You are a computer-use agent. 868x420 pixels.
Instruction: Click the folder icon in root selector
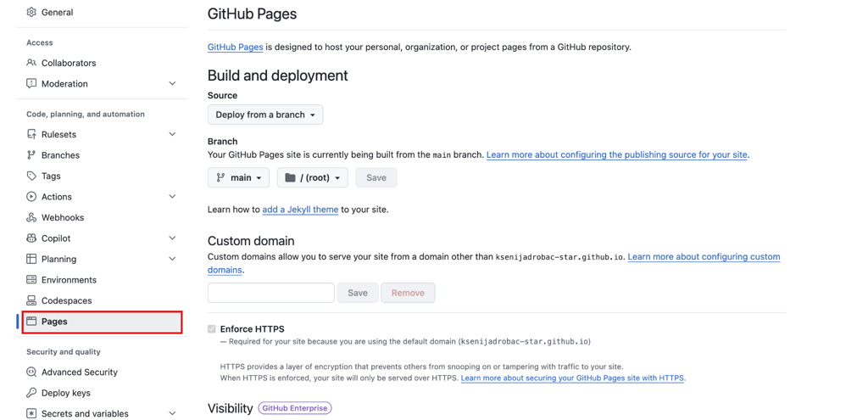290,178
